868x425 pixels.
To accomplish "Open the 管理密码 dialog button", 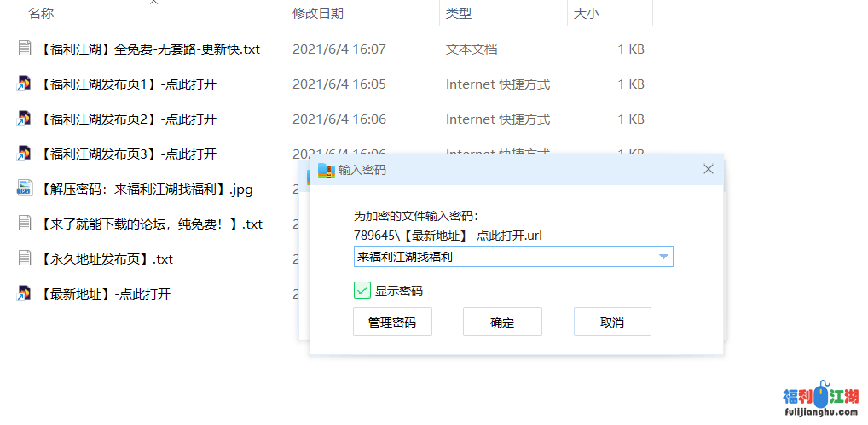I will [392, 323].
